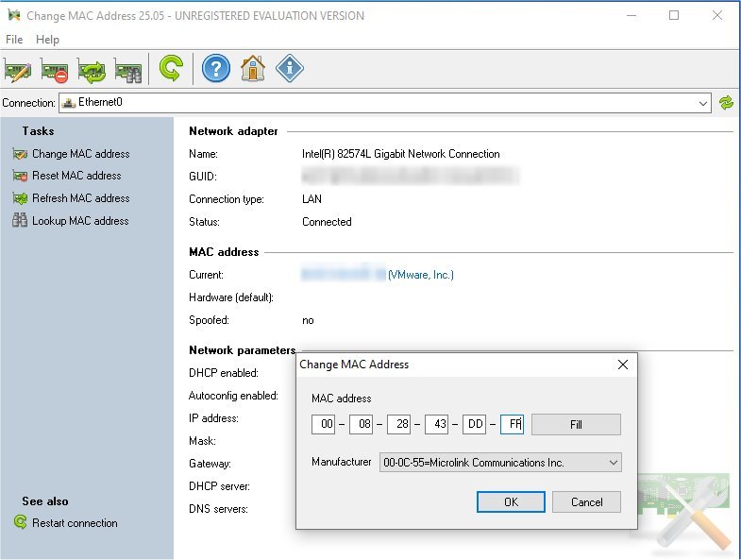Image resolution: width=741 pixels, height=560 pixels.
Task: Click the blue diamond About icon
Action: point(290,69)
